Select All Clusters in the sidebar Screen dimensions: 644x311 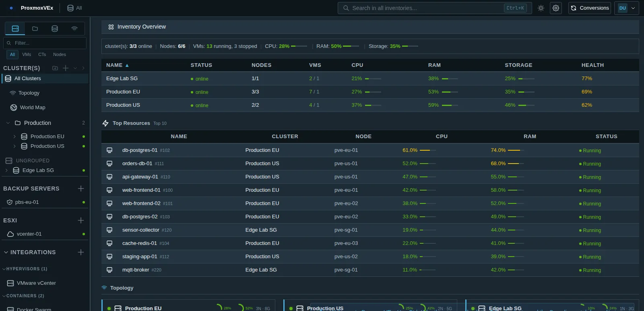(45, 79)
